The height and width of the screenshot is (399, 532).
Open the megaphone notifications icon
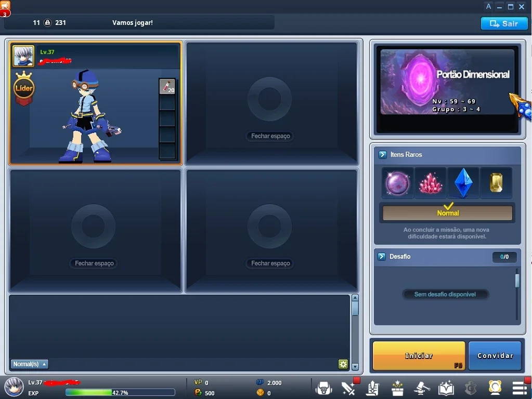(5, 8)
